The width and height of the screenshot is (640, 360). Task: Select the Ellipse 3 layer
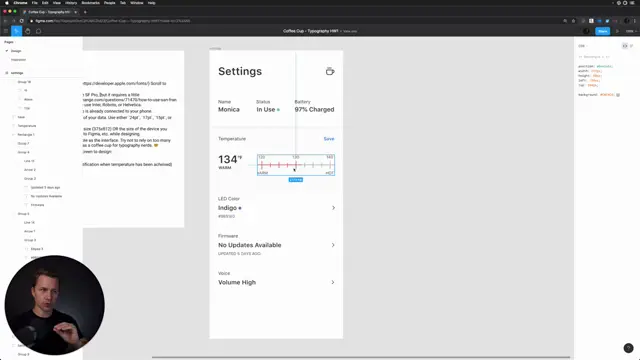pyautogui.click(x=37, y=249)
